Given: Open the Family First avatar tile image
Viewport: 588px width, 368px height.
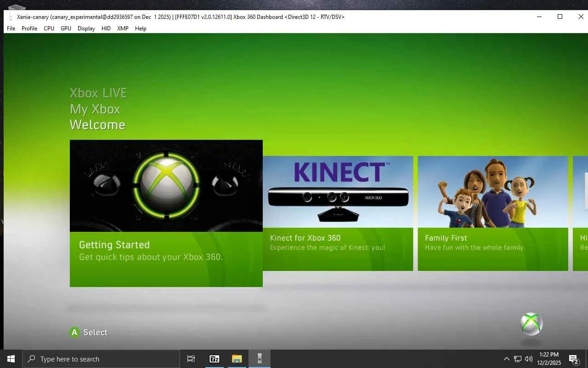Looking at the screenshot, I should click(x=493, y=192).
